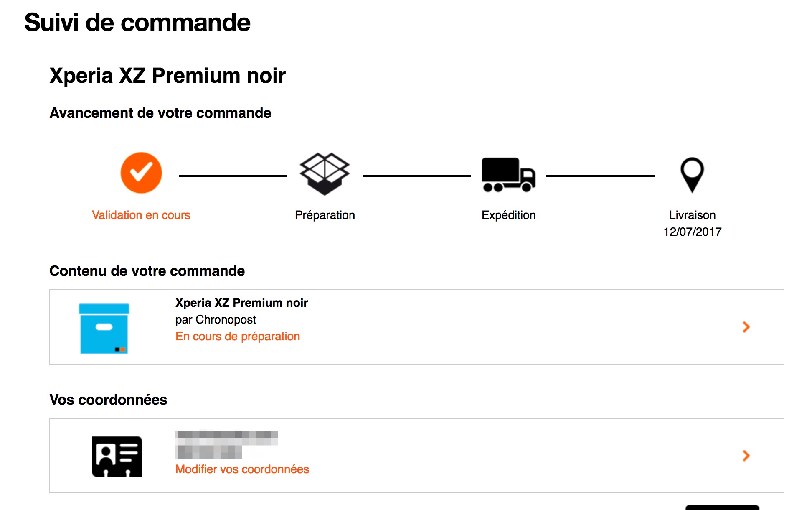
Task: Click the location pin Livraison icon
Action: [x=692, y=174]
